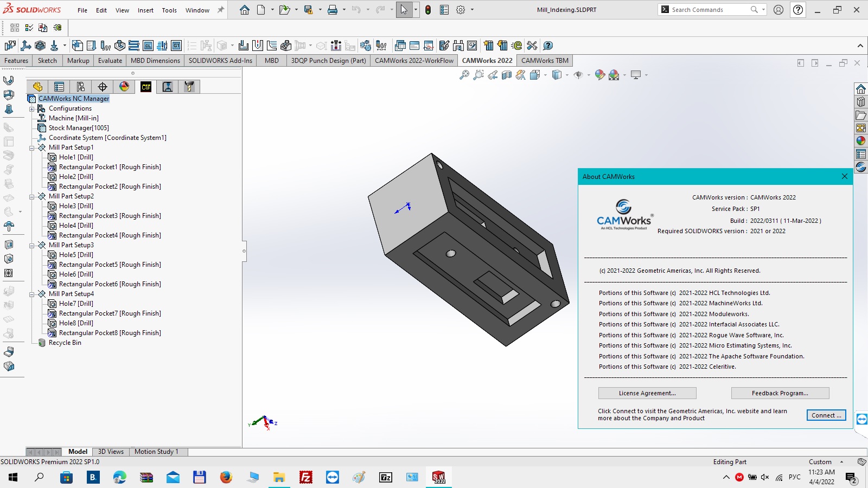The width and height of the screenshot is (868, 488).
Task: Click the License Agreement... button
Action: click(x=647, y=393)
